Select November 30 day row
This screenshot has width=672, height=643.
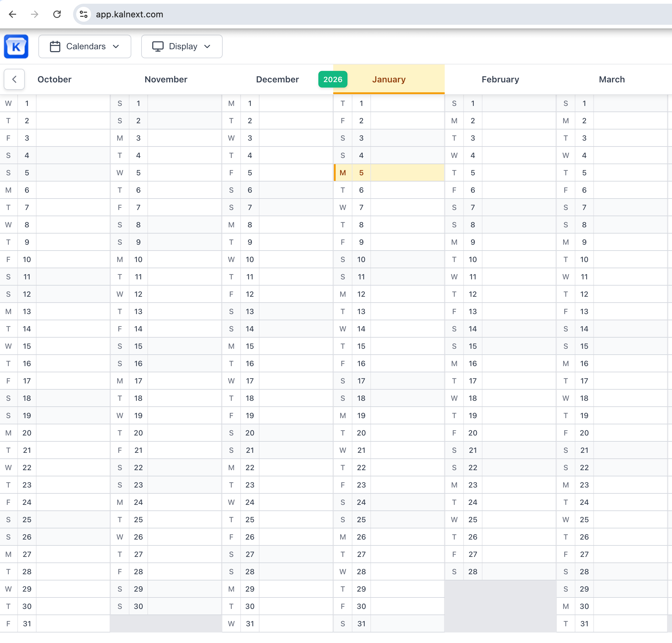coord(166,606)
